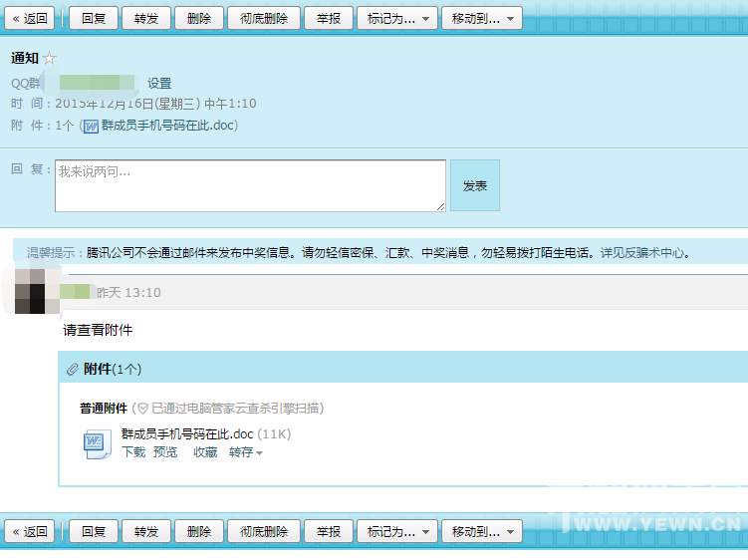Screen dimensions: 748x560
Task: Click email subject 通知
Action: (25, 58)
